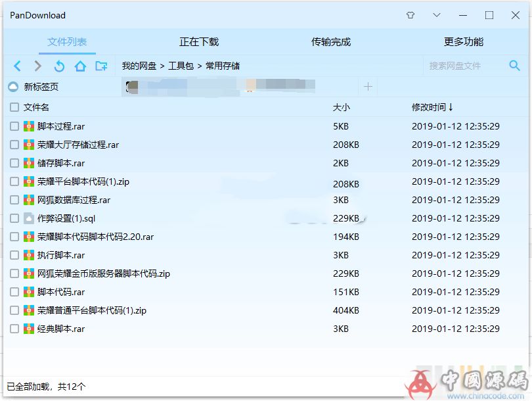The height and width of the screenshot is (401, 532).
Task: Switch to the 正在下载 tab
Action: (x=199, y=42)
